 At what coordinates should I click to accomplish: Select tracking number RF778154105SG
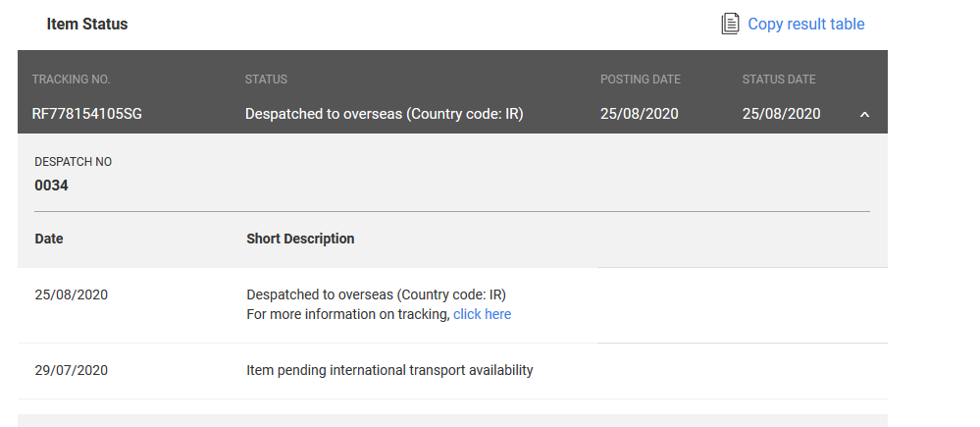(x=87, y=114)
